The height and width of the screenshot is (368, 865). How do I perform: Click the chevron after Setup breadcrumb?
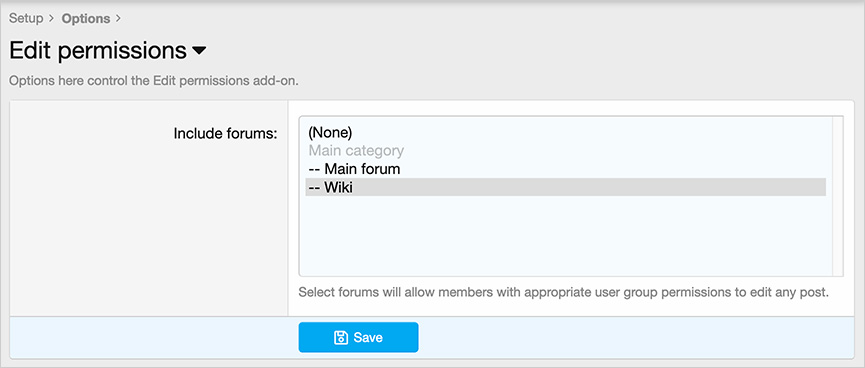(x=52, y=18)
